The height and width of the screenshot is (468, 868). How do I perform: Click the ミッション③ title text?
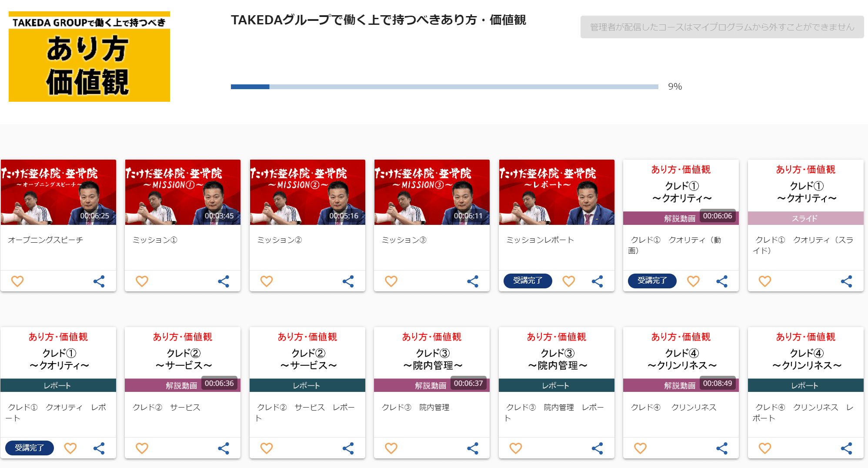[404, 240]
